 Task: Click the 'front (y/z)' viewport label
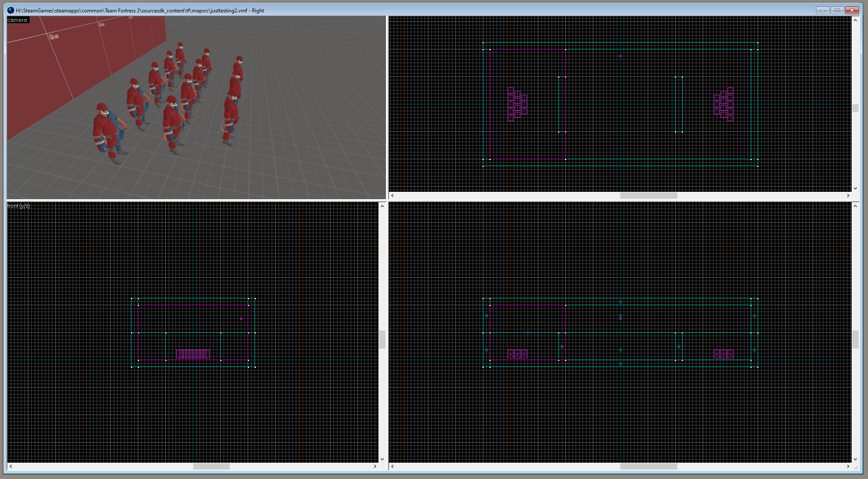18,206
